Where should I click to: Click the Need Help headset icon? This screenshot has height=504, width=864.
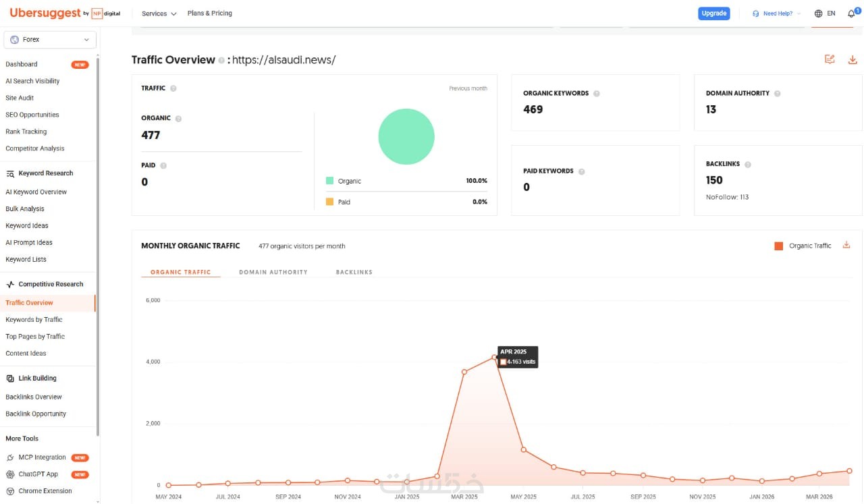click(x=756, y=13)
